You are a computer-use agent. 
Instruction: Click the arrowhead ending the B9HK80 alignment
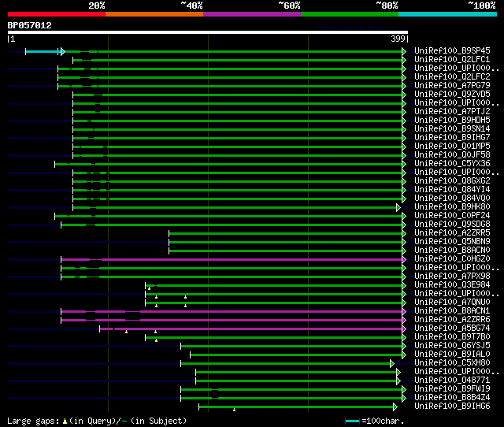[x=398, y=207]
